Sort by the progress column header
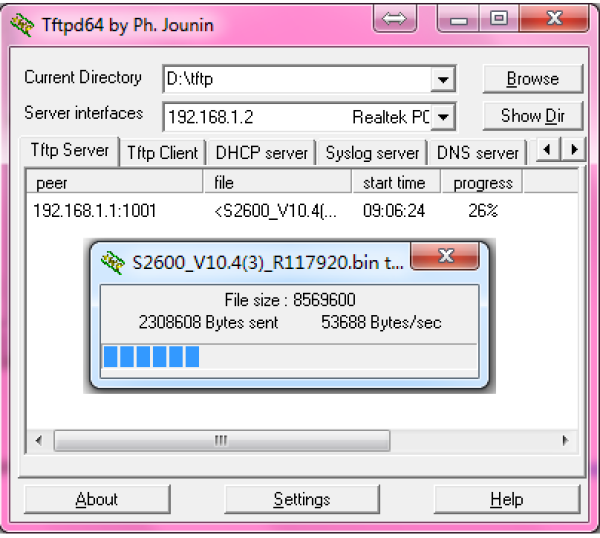The image size is (600, 538). [x=482, y=183]
